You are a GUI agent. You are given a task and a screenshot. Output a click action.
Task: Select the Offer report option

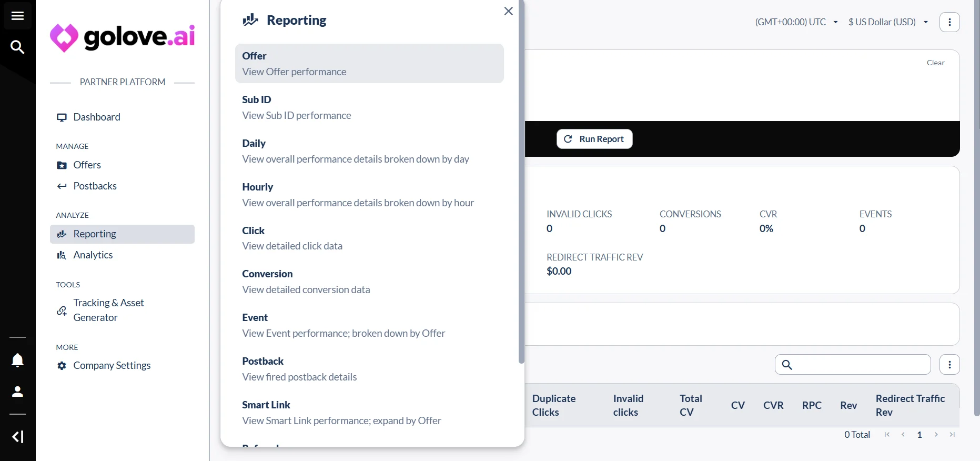(x=369, y=64)
